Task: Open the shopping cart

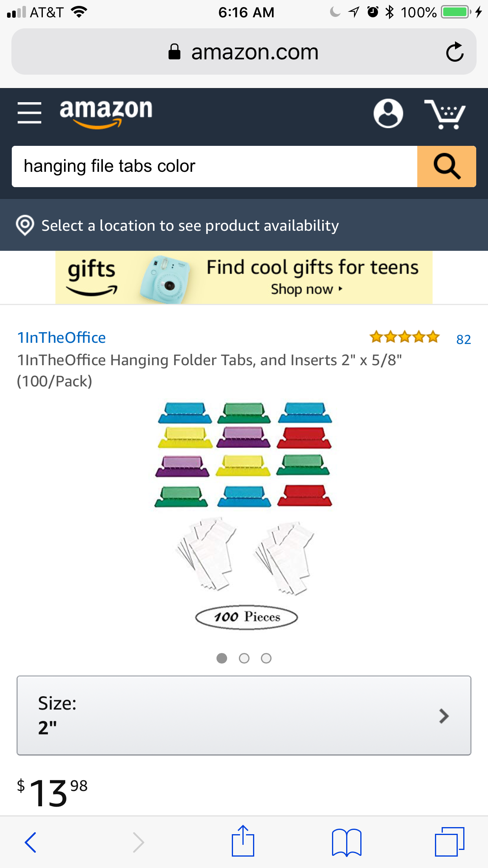Action: point(445,114)
